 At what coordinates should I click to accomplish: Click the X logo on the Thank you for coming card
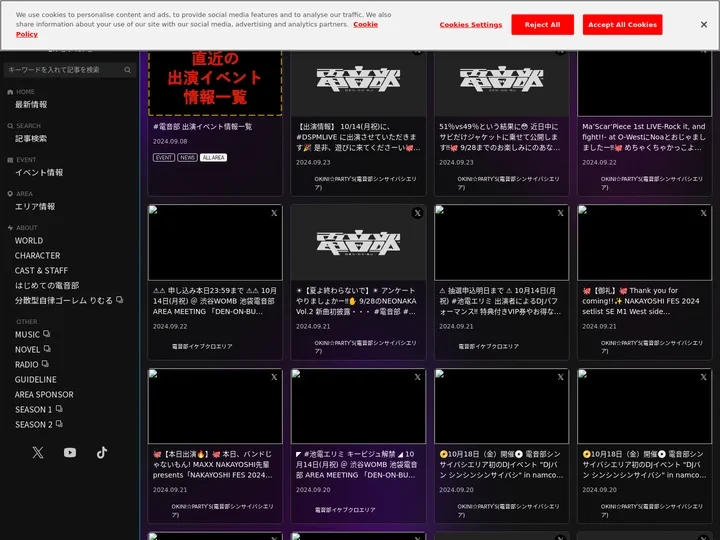point(703,213)
